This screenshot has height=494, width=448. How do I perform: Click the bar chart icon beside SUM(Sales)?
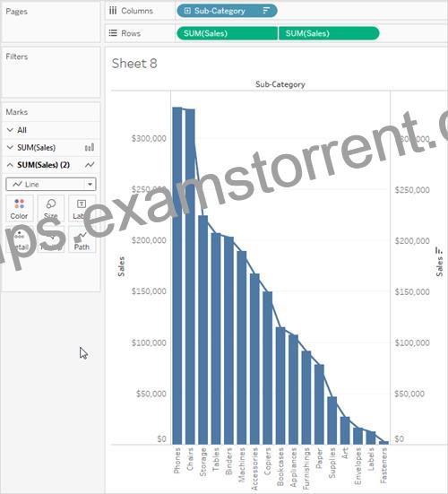(90, 147)
